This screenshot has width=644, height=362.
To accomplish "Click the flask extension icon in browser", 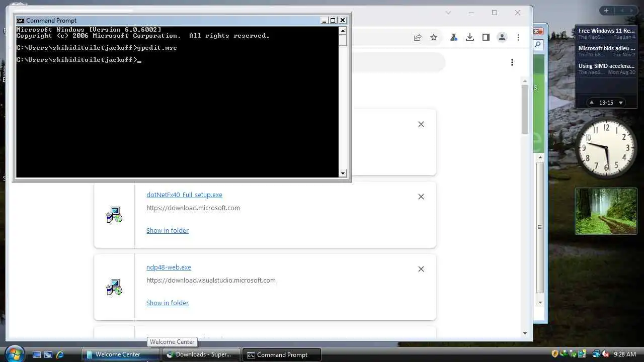I will pos(454,37).
